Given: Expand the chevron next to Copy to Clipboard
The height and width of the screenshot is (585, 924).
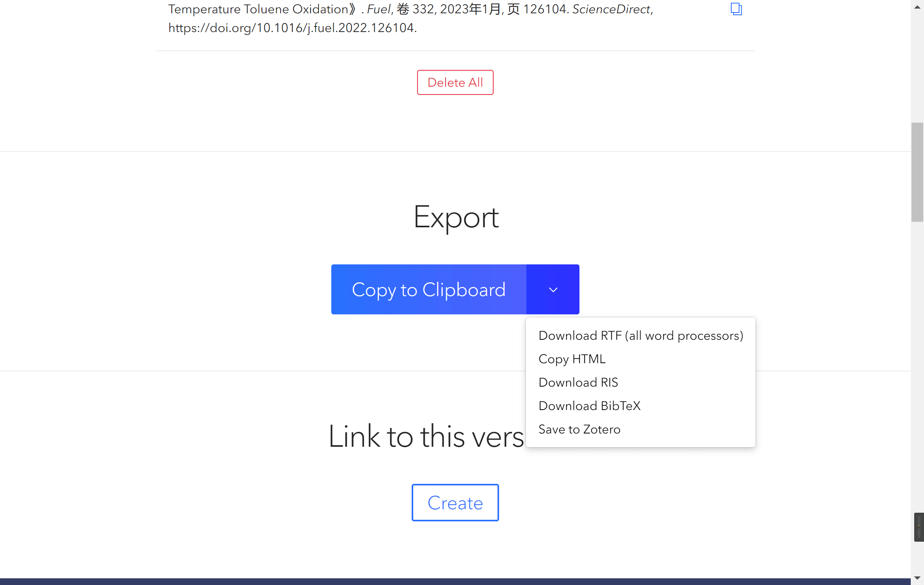Looking at the screenshot, I should 553,289.
